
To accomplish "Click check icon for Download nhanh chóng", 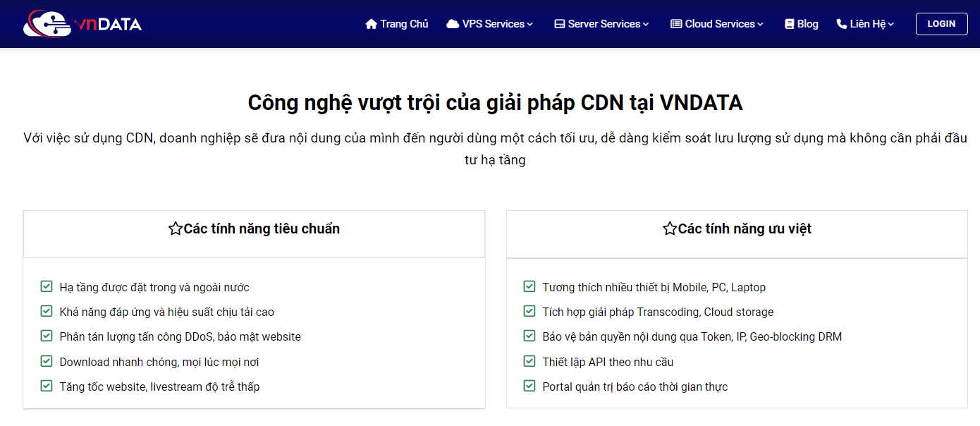I will coord(47,361).
